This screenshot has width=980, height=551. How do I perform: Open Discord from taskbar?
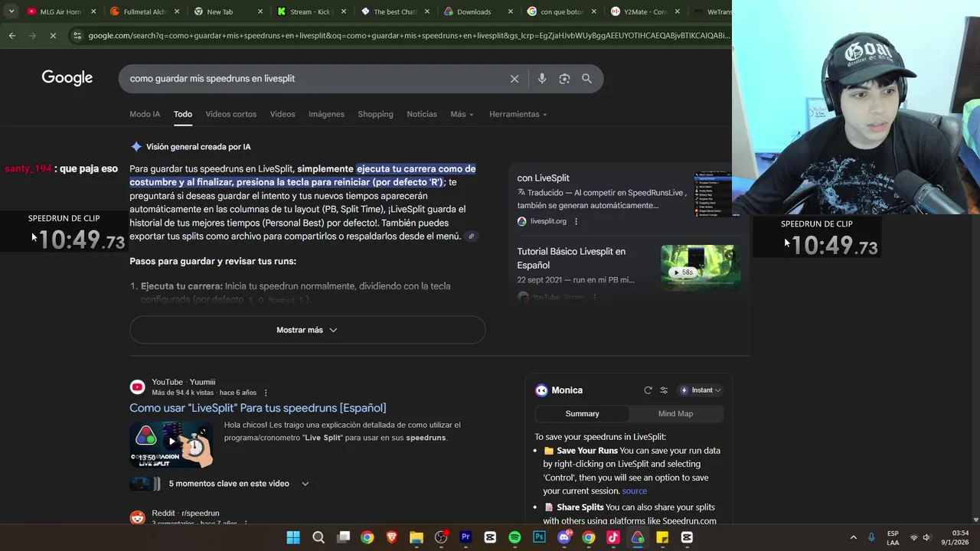[x=564, y=537]
